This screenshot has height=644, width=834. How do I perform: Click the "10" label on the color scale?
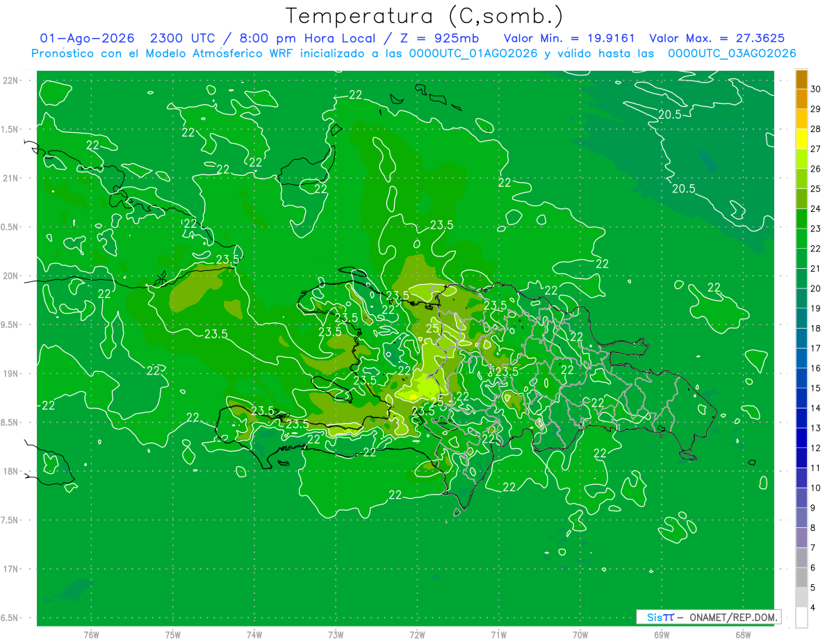click(816, 488)
